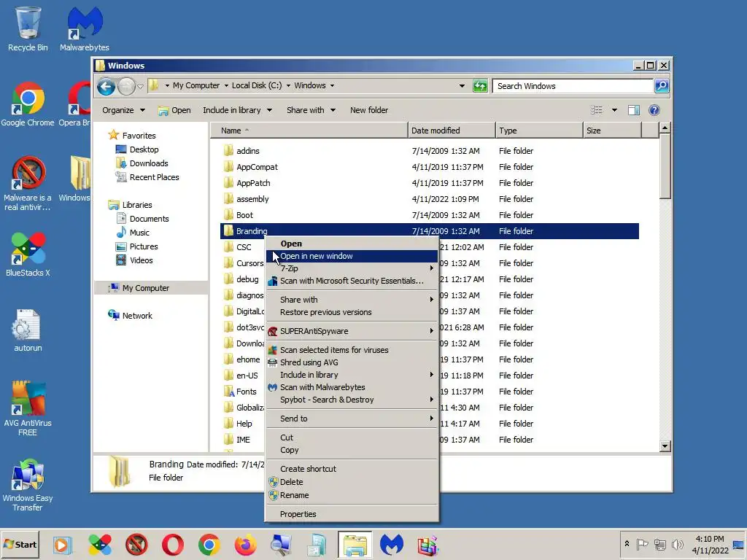Open the view options dropdown arrow
This screenshot has height=560, width=747.
(614, 111)
